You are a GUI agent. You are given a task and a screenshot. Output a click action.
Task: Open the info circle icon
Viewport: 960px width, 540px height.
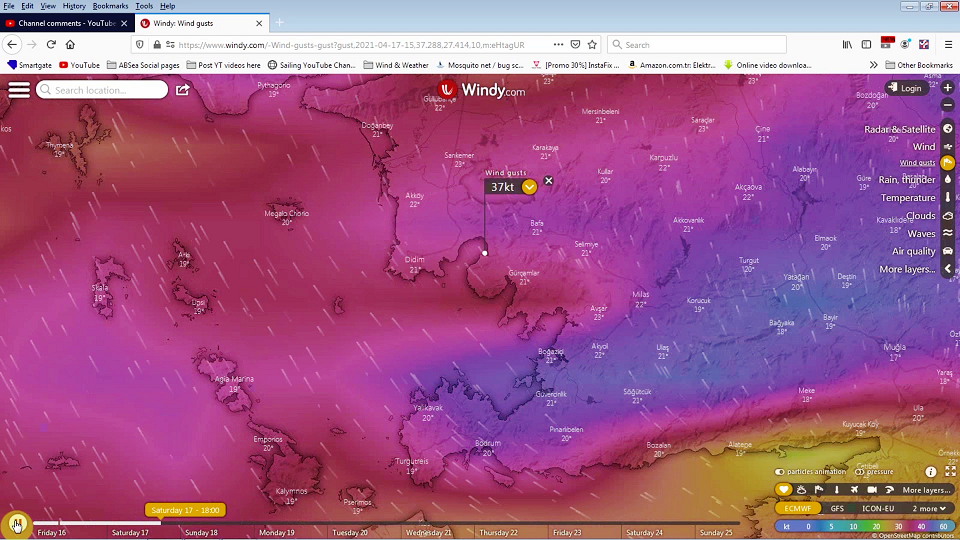[x=931, y=471]
